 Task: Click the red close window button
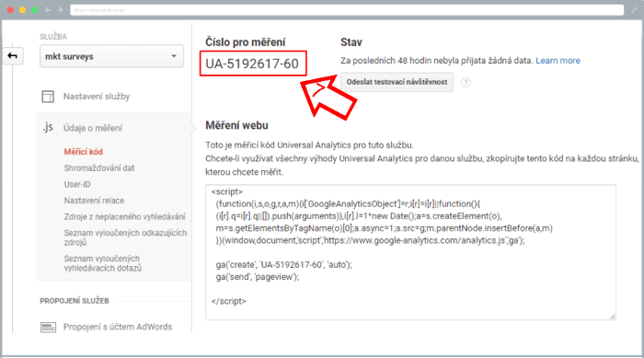coord(11,10)
